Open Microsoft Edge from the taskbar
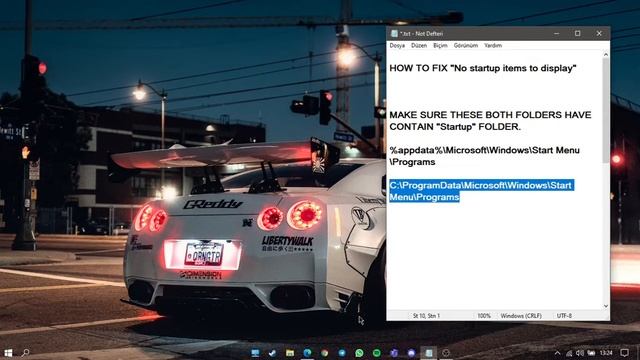 307,353
